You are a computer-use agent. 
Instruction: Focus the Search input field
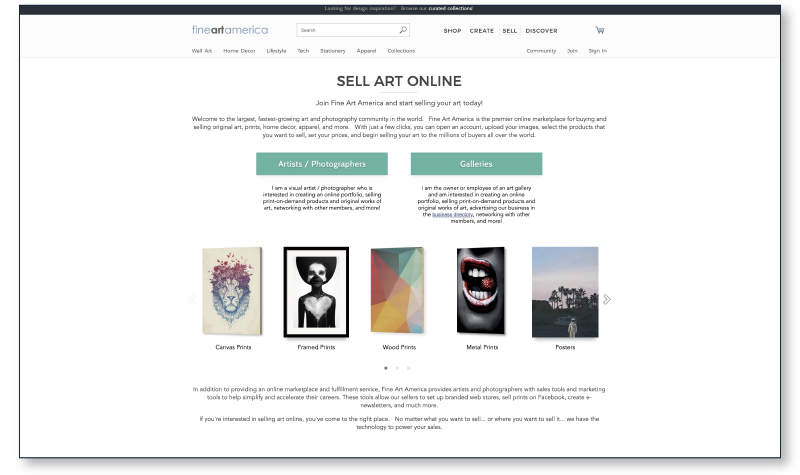pos(348,30)
